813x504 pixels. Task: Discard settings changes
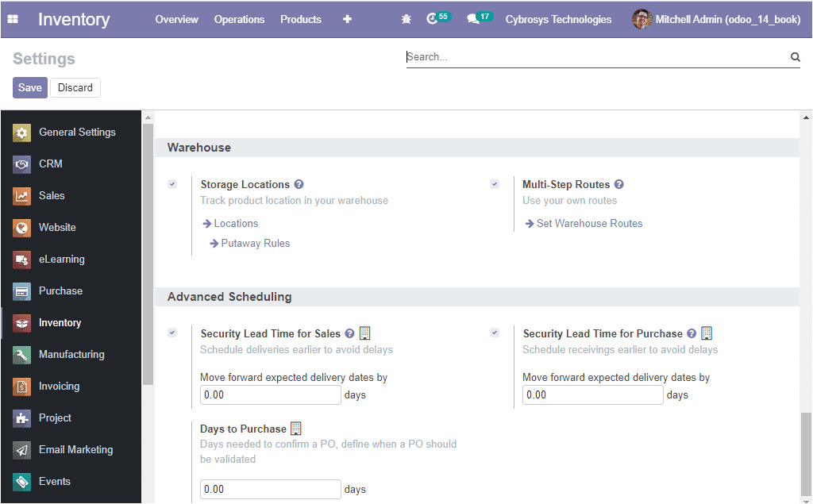(75, 87)
